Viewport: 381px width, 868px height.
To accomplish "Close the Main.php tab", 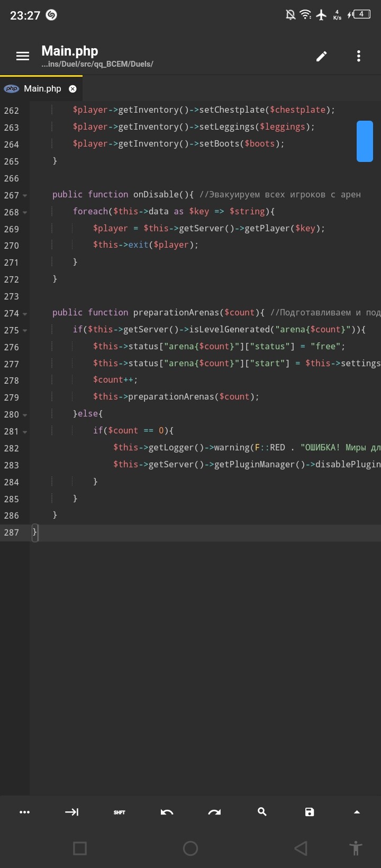I will tap(72, 89).
